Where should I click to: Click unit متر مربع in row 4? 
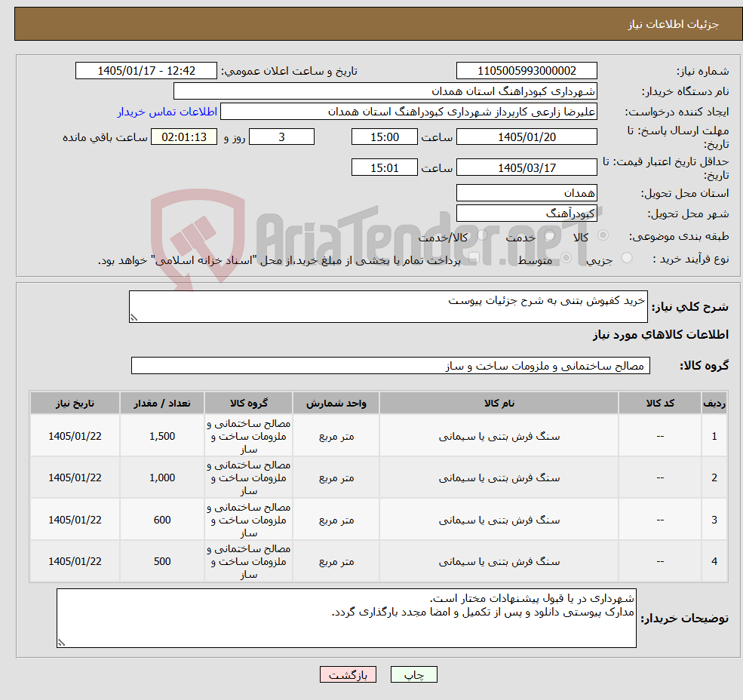coord(336,561)
